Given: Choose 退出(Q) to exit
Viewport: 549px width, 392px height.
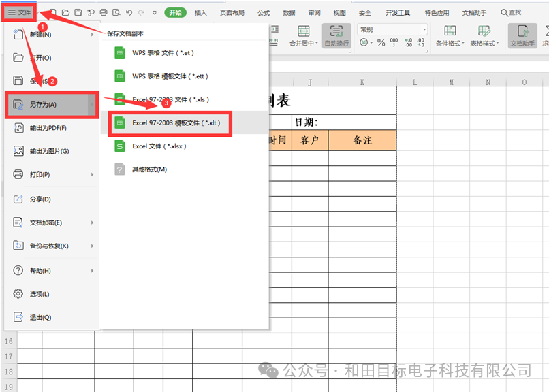Looking at the screenshot, I should click(52, 317).
